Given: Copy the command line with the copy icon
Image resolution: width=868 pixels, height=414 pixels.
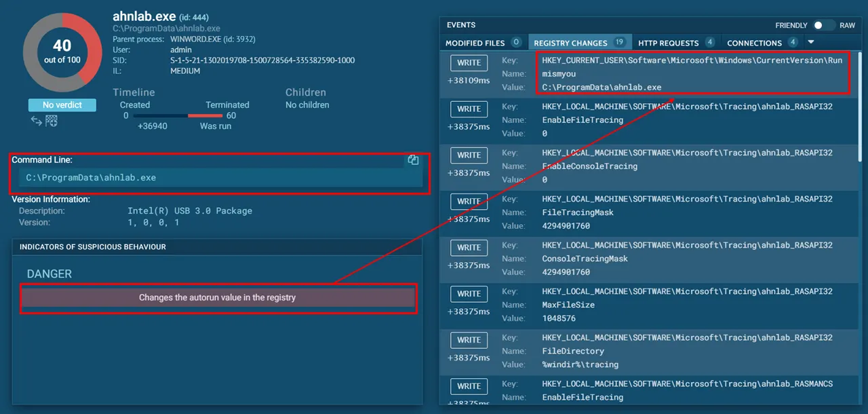Looking at the screenshot, I should pyautogui.click(x=413, y=160).
